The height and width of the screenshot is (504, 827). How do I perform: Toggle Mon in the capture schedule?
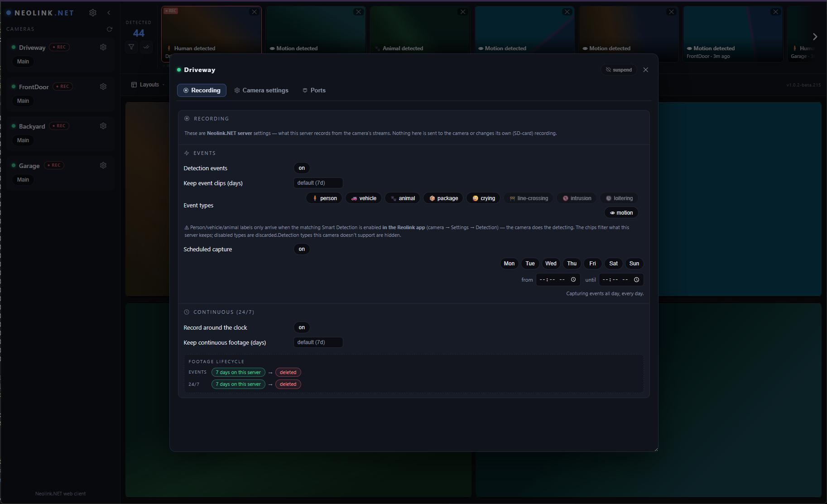point(509,264)
